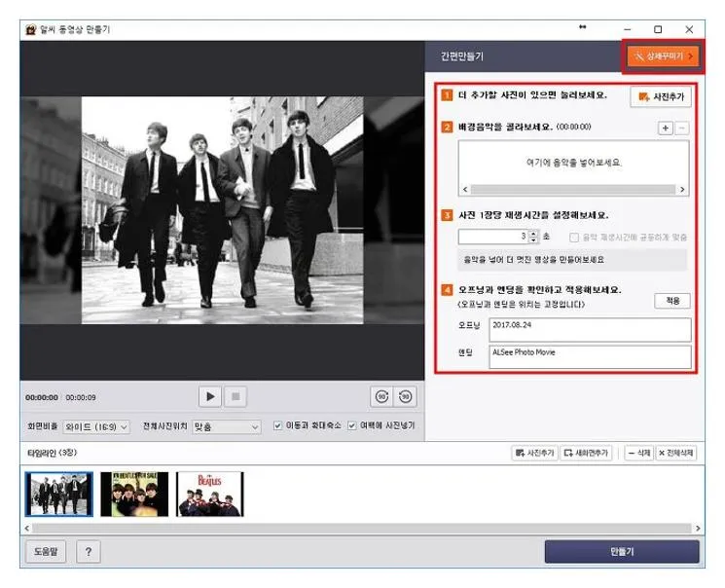Click the double-arrow icon in title bar
The width and height of the screenshot is (725, 588).
[583, 27]
